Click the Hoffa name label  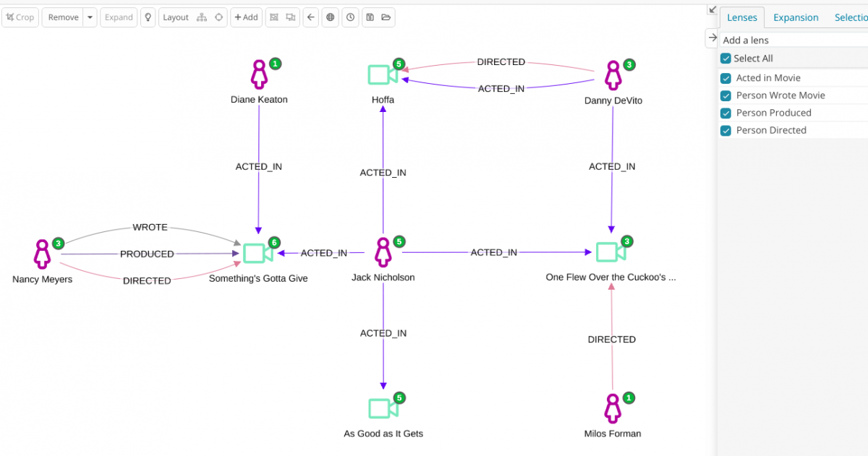pos(383,100)
